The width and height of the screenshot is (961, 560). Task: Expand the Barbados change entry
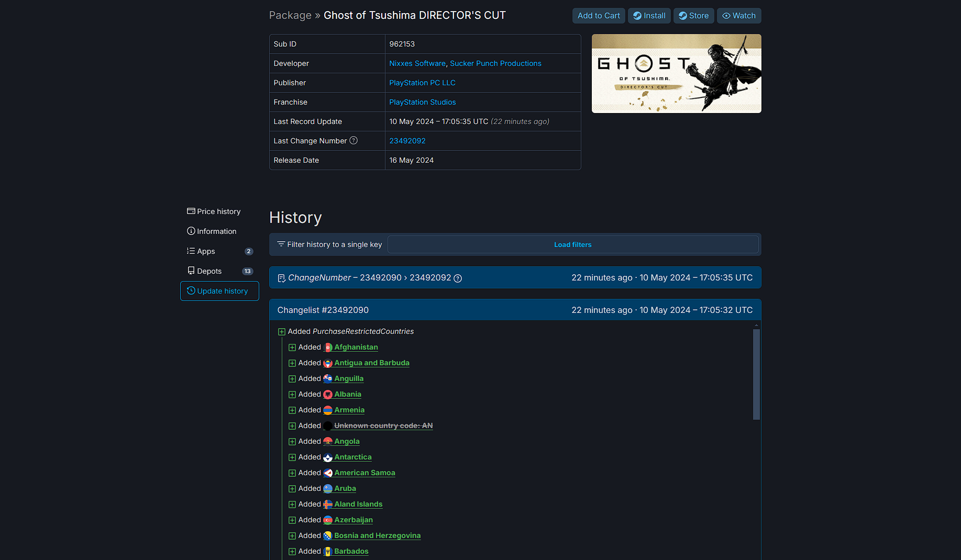[x=292, y=551]
